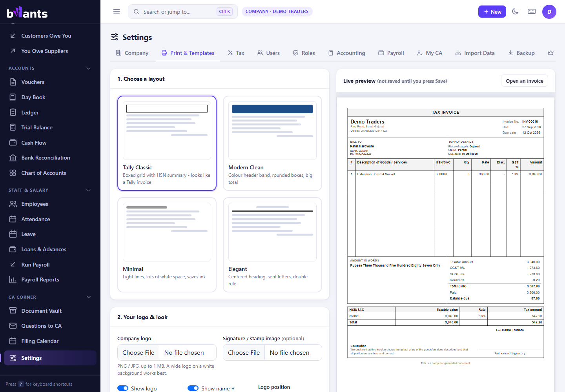Click the Open an invoice button
The width and height of the screenshot is (565, 392).
[525, 81]
